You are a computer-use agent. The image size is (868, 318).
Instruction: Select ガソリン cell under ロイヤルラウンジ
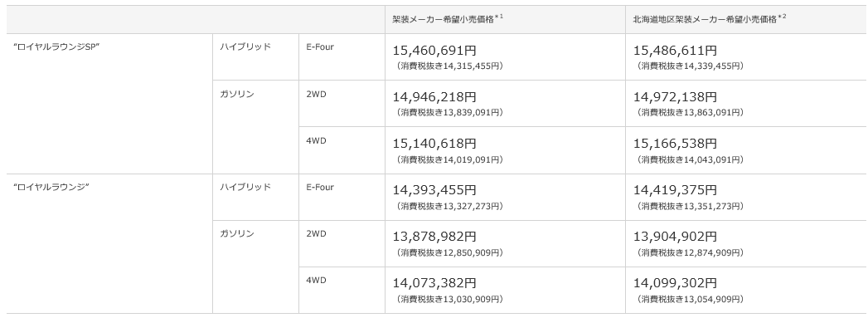point(255,267)
